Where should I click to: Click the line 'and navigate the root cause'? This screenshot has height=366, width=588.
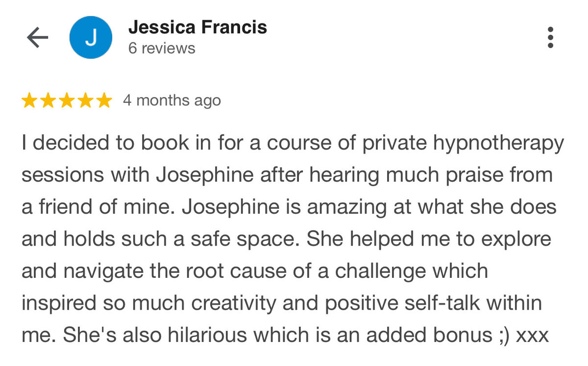tap(255, 271)
